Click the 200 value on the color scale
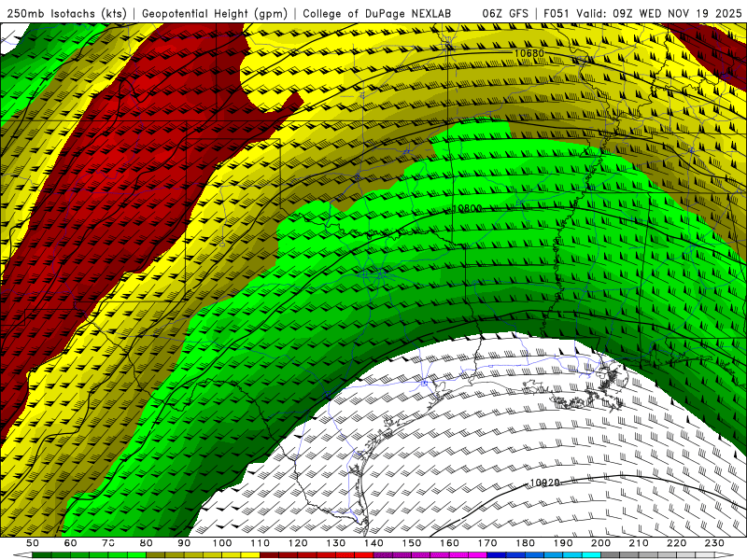This screenshot has width=747, height=560. pyautogui.click(x=600, y=543)
